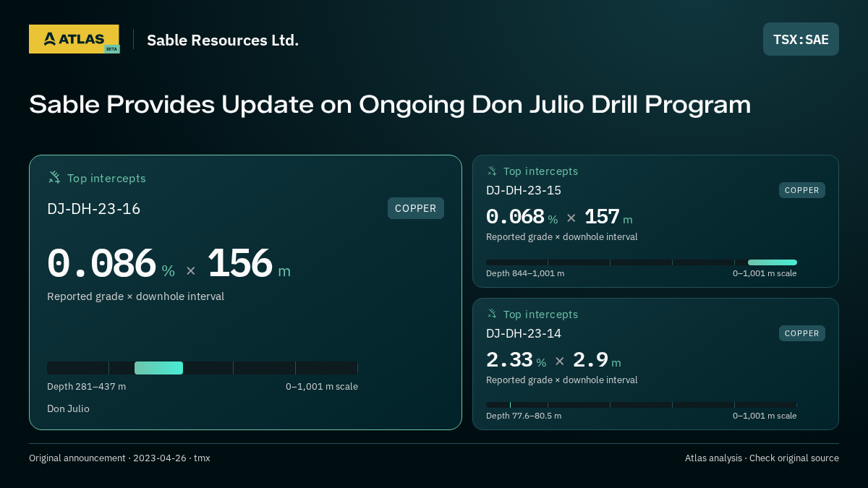Screen dimensions: 868x488
Task: Click Reported grade caption in DJ-DH-23-15 card
Action: (x=562, y=237)
